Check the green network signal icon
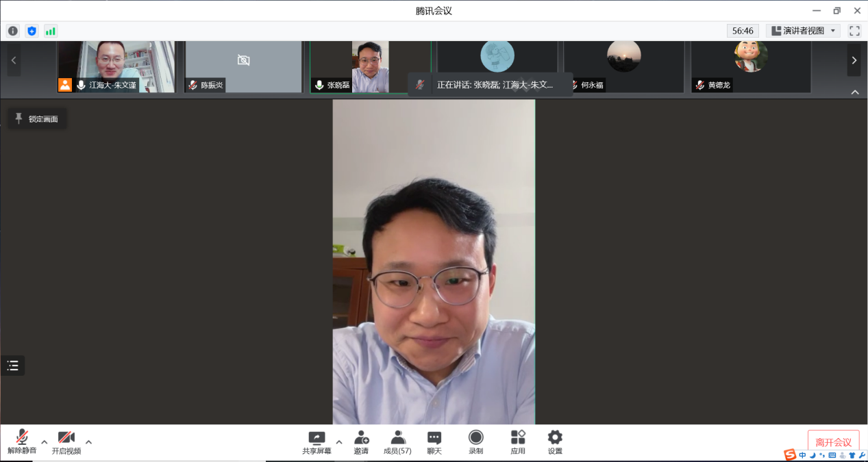Image resolution: width=868 pixels, height=462 pixels. (51, 31)
